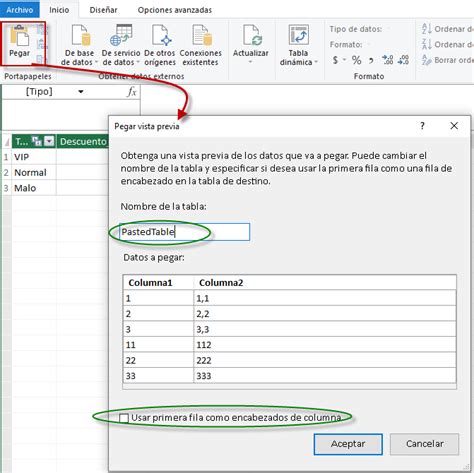Apply thousands separator comma format
The image size is (474, 473).
pos(371,61)
